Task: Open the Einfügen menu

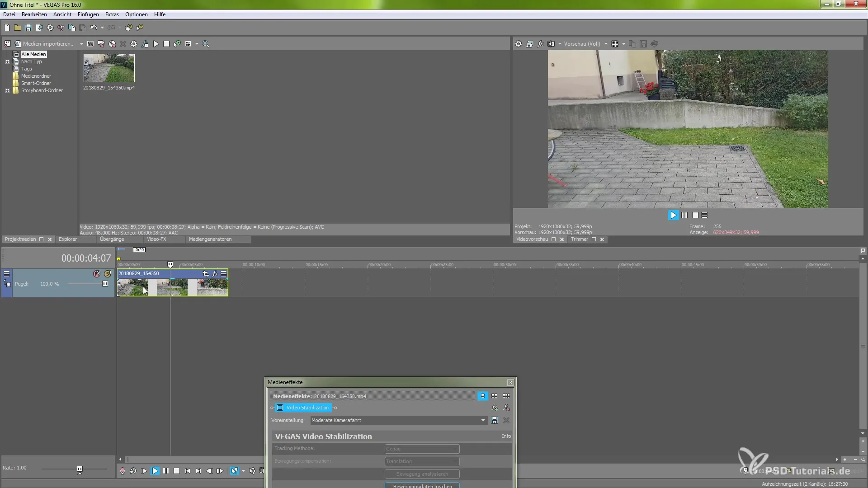Action: [x=88, y=14]
